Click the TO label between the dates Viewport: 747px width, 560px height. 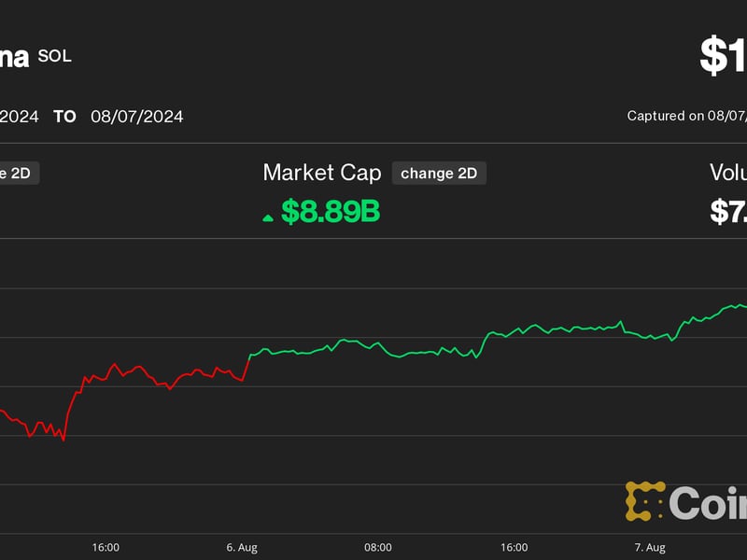click(x=63, y=117)
